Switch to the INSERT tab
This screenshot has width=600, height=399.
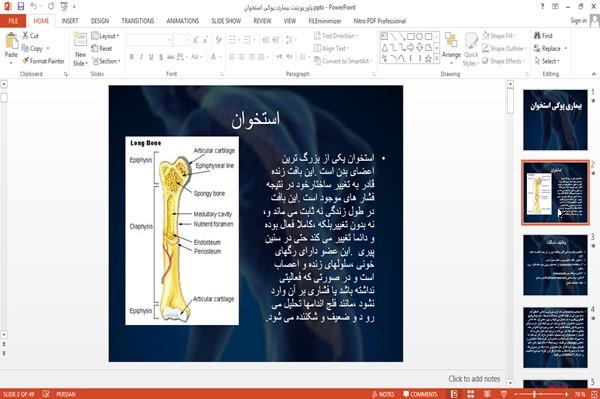click(x=70, y=21)
